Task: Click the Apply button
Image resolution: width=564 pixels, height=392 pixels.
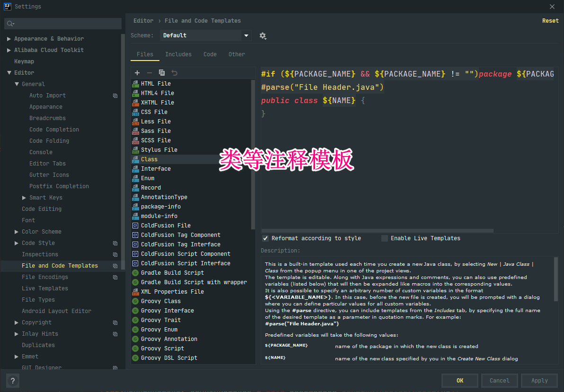Action: 539,381
